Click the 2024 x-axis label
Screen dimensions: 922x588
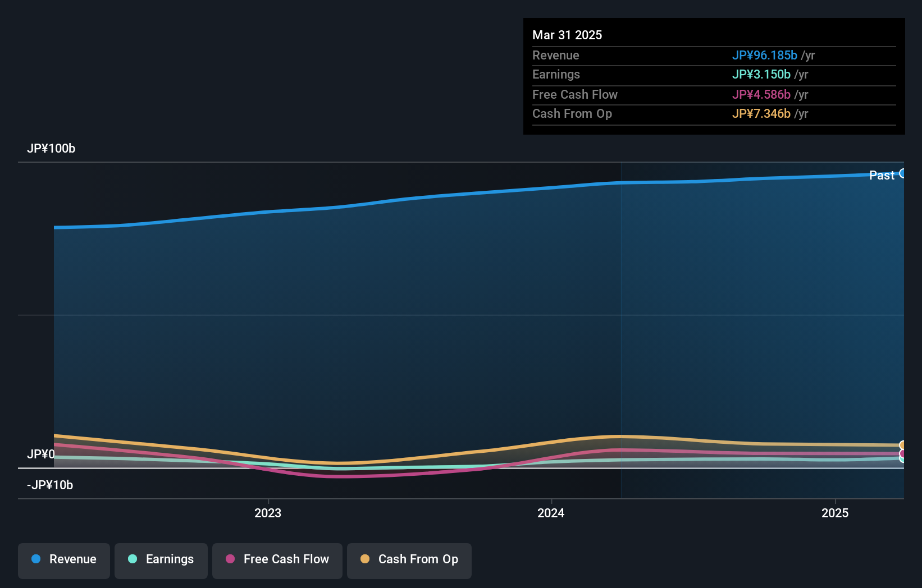[551, 513]
